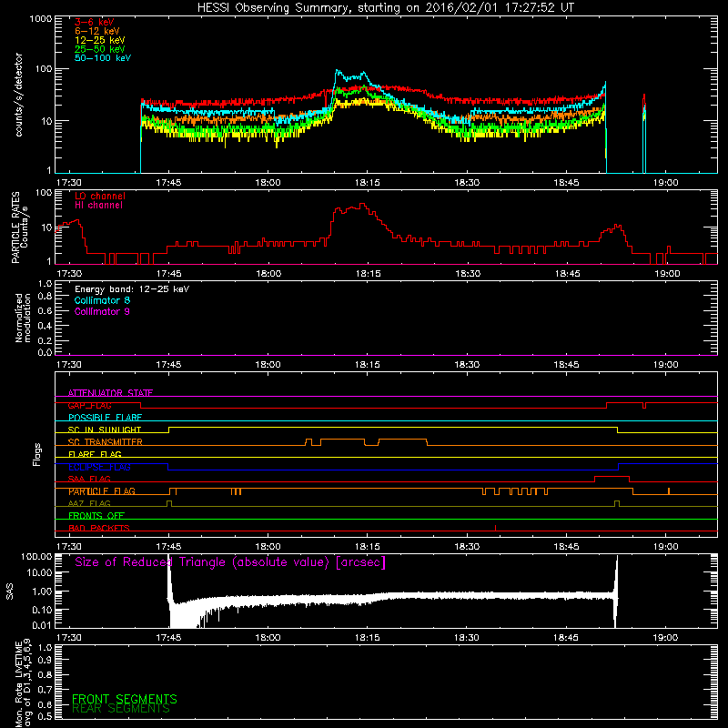The height and width of the screenshot is (728, 728).
Task: Click the ECLIPSE_FLAG label
Action: [x=99, y=467]
